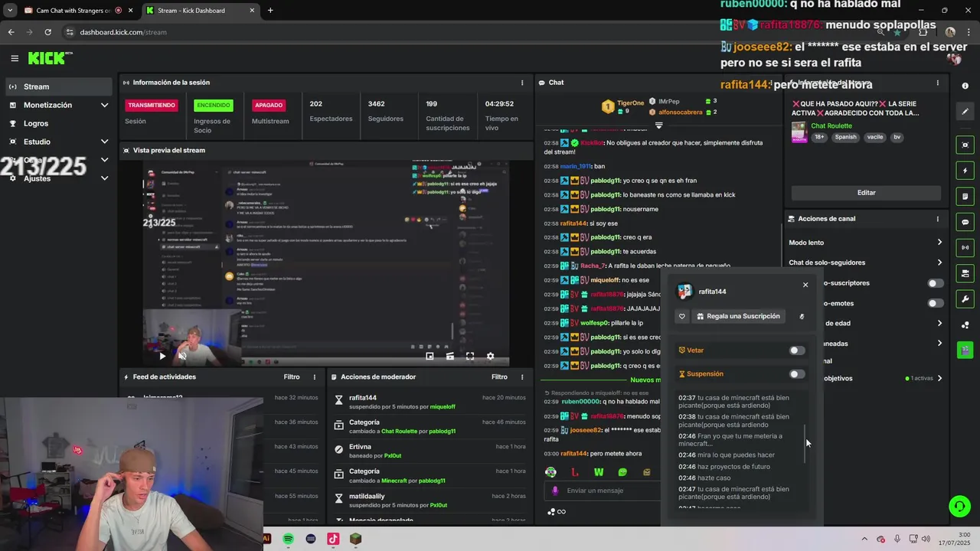Toggle the solo-suscriptores chat switch
Screen dimensions: 980x551
pyautogui.click(x=935, y=283)
